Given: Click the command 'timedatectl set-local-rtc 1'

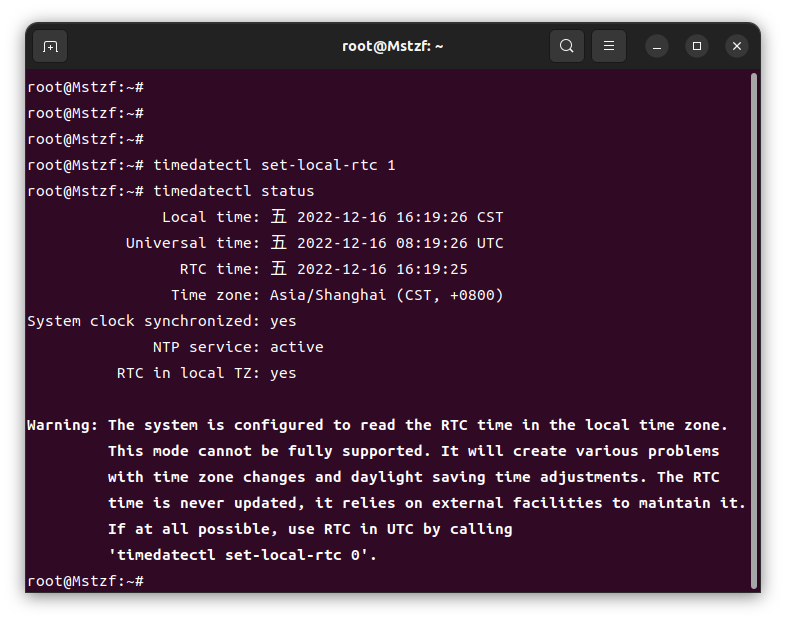Looking at the screenshot, I should (x=274, y=165).
